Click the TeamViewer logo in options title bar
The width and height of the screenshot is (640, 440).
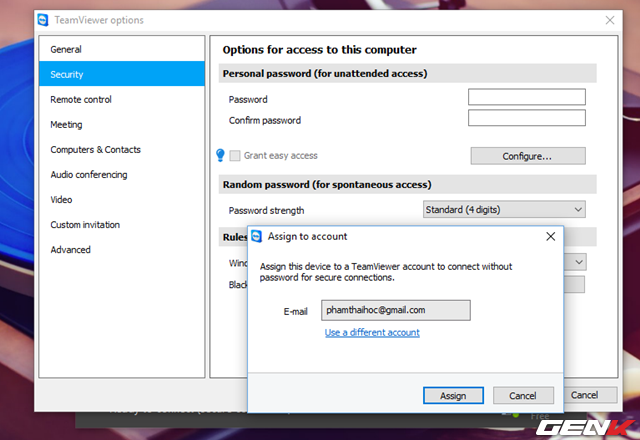(x=43, y=20)
